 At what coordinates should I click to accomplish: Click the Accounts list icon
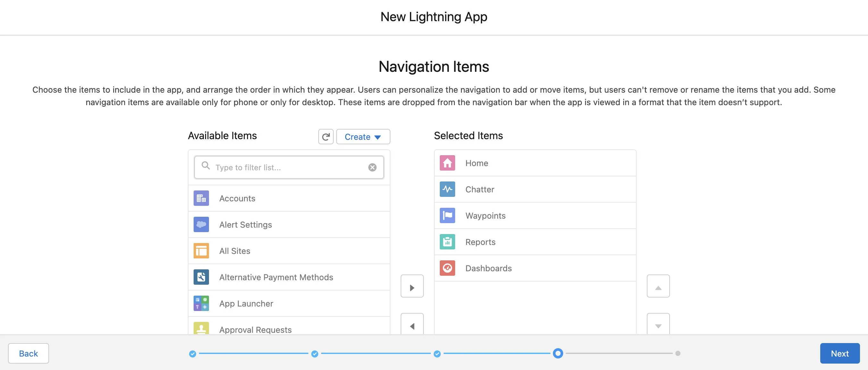[201, 198]
